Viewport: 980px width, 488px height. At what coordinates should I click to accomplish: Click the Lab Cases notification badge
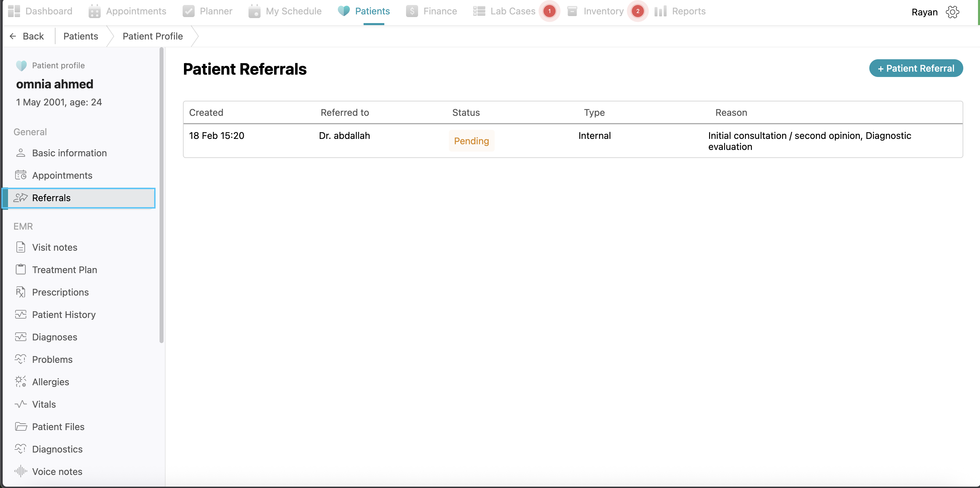pos(549,11)
